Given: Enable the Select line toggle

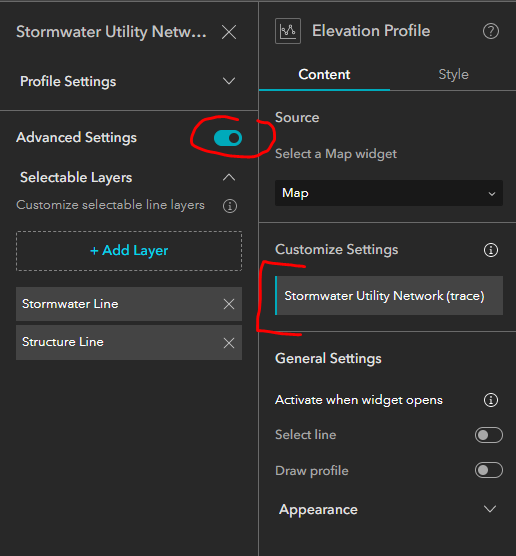Looking at the screenshot, I should point(489,435).
